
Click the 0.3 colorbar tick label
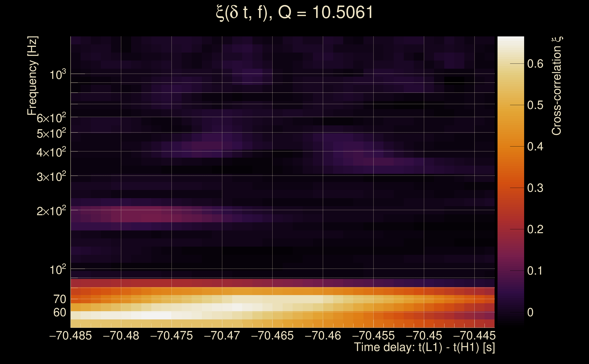click(x=535, y=188)
